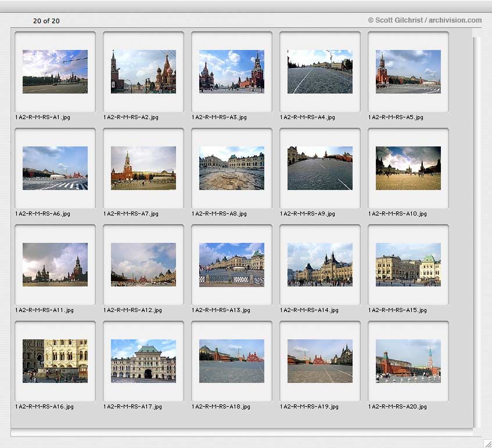This screenshot has width=492, height=448.
Task: Open thumbnail 1A2-R-M-RS-A13.jpg
Action: click(232, 264)
